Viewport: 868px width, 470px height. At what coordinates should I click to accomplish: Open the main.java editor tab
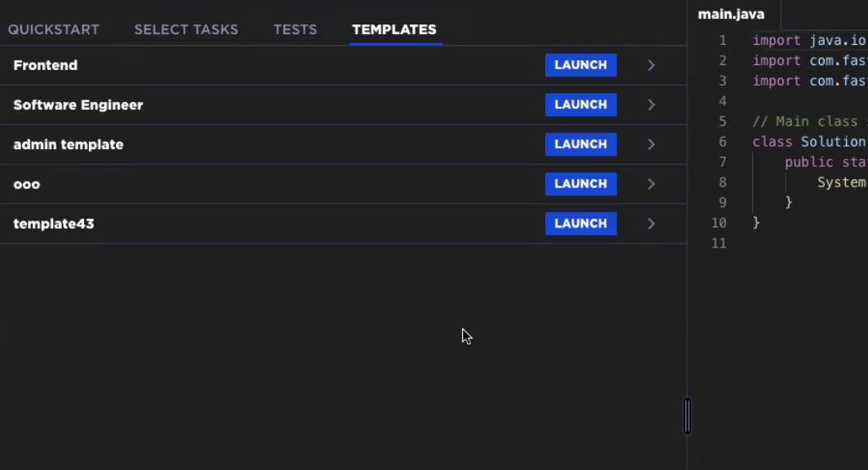[731, 15]
